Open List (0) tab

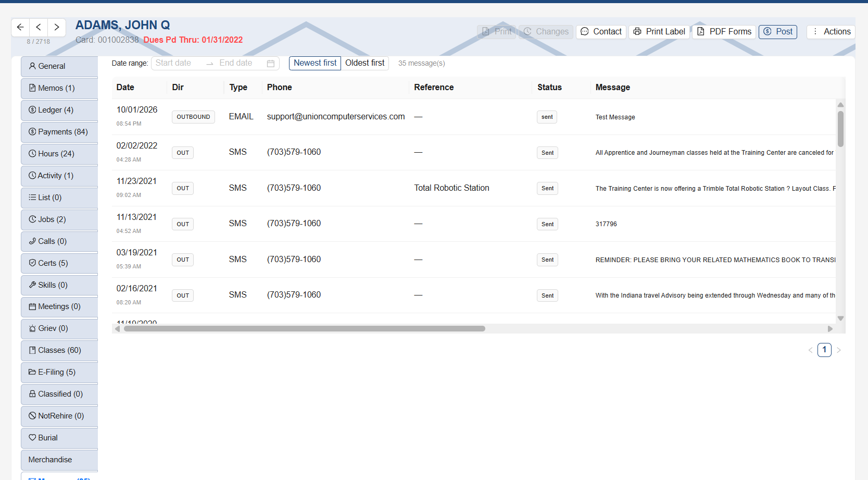[59, 198]
